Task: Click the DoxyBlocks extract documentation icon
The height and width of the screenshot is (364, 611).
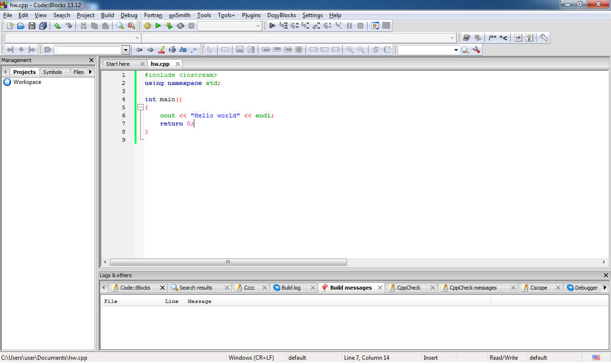Action: tap(466, 38)
